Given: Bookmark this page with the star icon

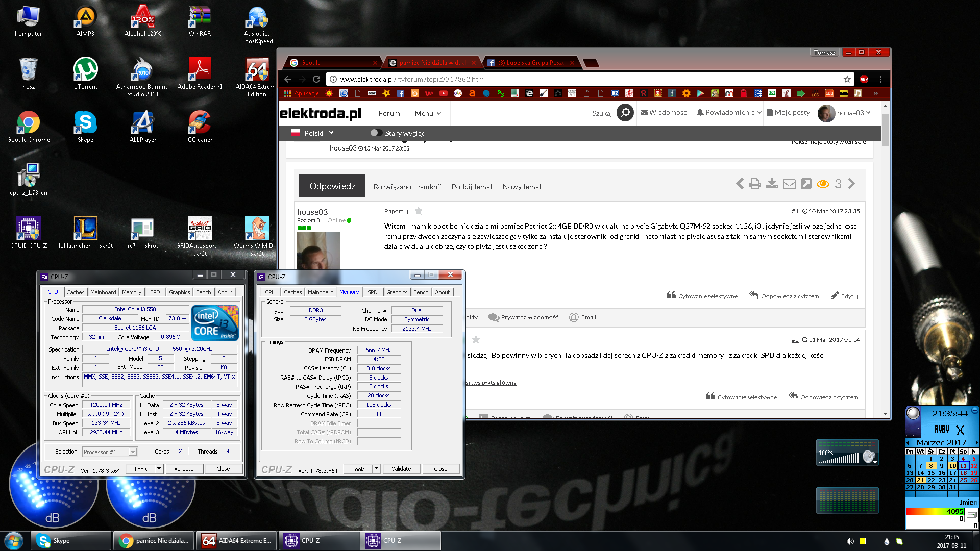Looking at the screenshot, I should point(847,79).
